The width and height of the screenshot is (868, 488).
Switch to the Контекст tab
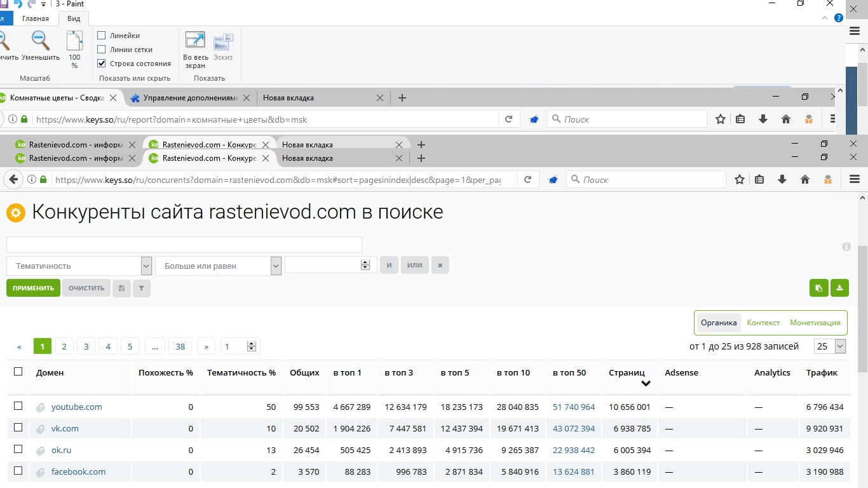(x=763, y=323)
